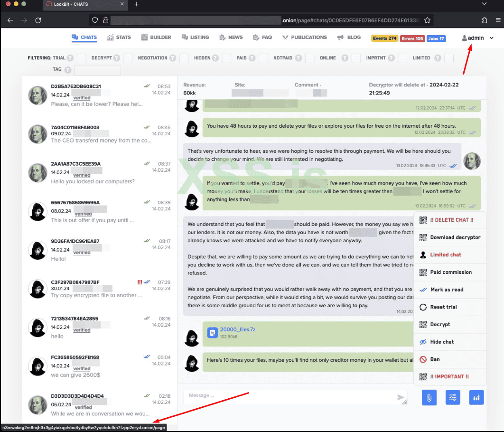Viewport: 504px width, 432px height.
Task: Open chat 666767686869696A
Action: [100, 211]
